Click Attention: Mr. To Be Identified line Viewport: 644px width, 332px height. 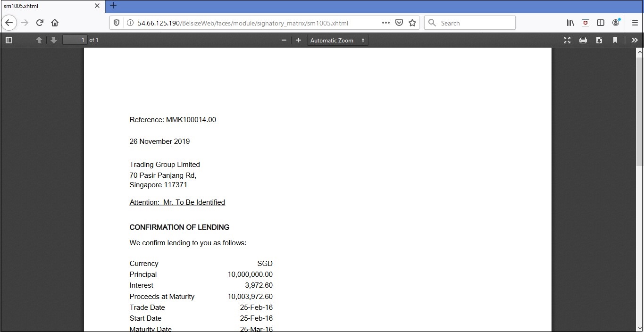click(177, 202)
